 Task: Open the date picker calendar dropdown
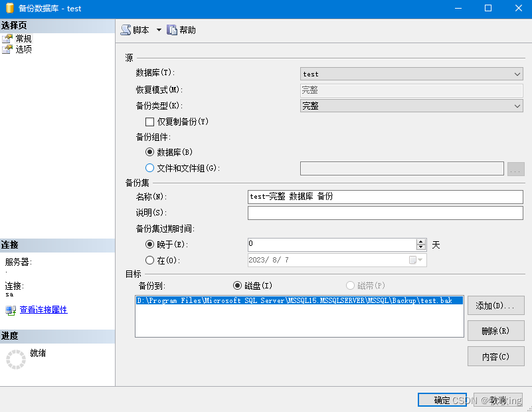(x=416, y=260)
